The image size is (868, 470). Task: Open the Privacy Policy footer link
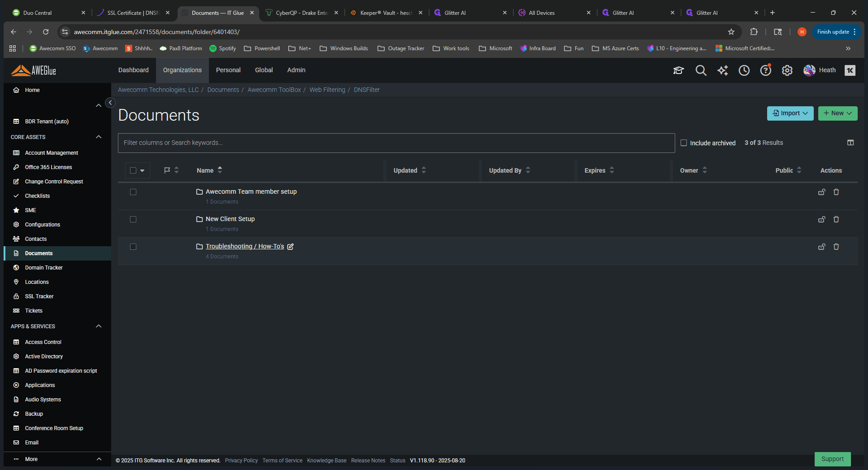coord(241,461)
